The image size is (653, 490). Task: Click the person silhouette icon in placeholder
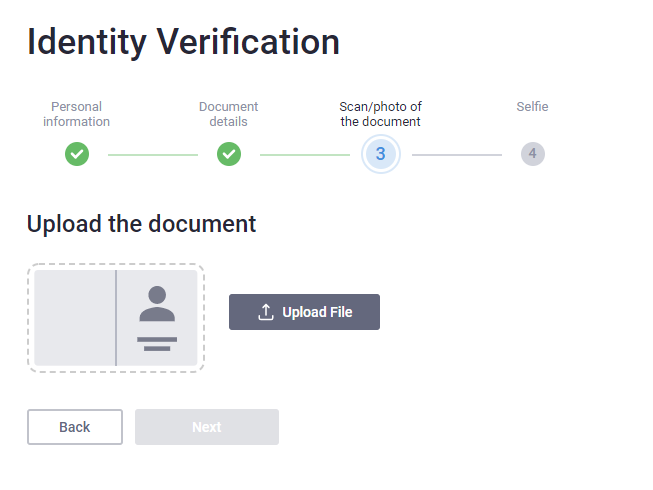coord(157,304)
